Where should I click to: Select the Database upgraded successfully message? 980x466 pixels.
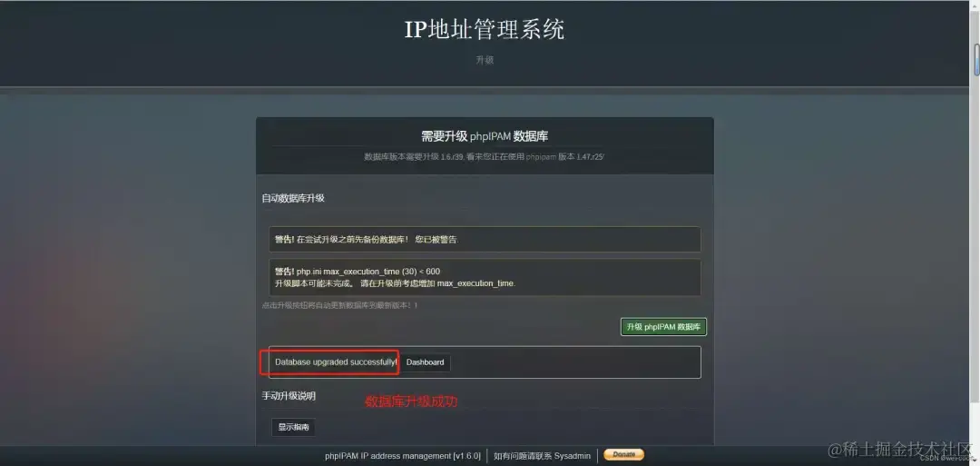point(336,362)
